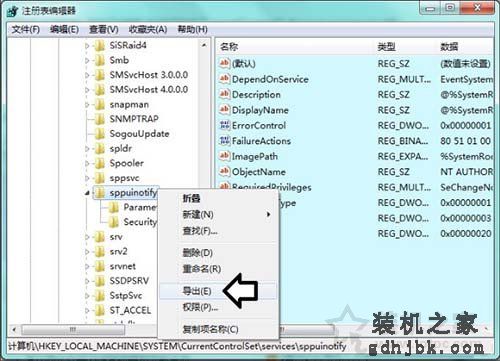Choose 导出(E) in context menu

tap(218, 291)
